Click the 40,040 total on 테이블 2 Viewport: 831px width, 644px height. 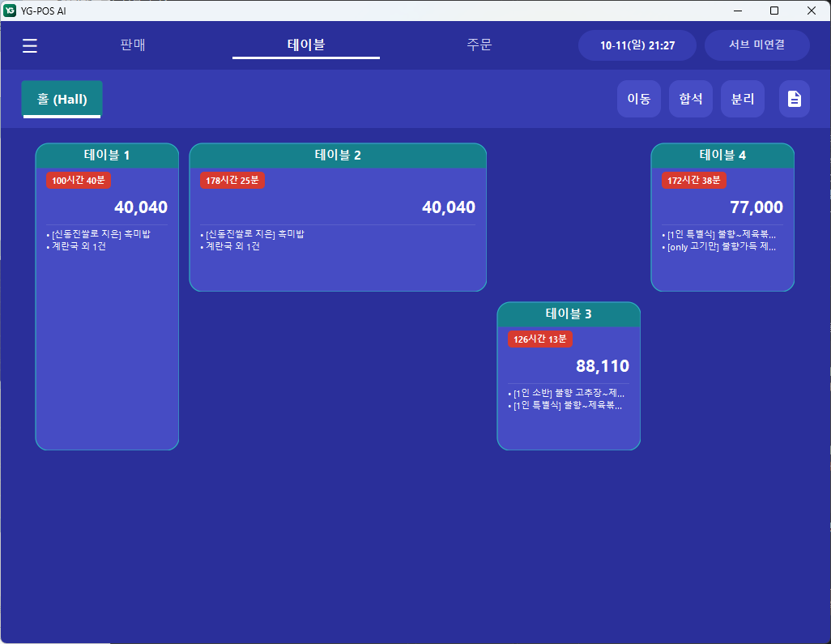[449, 207]
